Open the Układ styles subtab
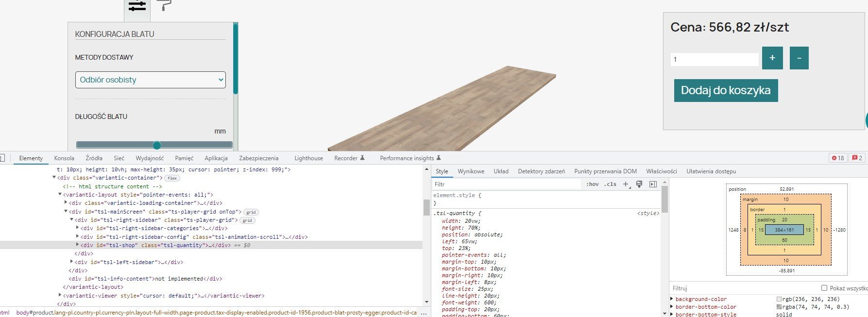 coord(501,171)
